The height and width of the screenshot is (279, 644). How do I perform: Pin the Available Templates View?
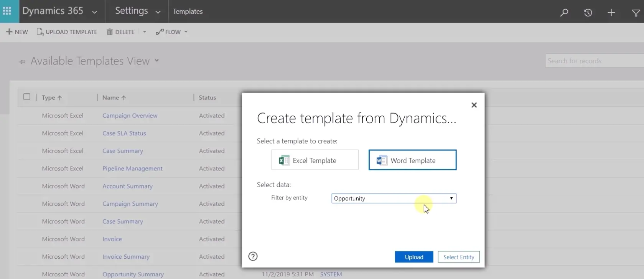tap(22, 62)
